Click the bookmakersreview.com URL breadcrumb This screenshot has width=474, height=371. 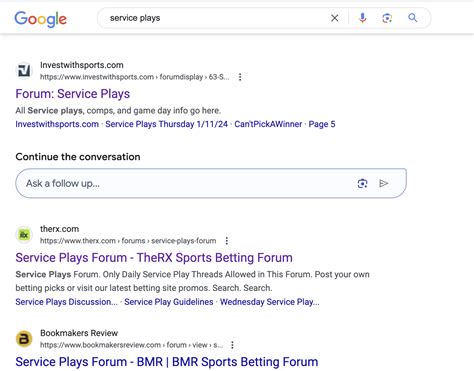pos(131,345)
